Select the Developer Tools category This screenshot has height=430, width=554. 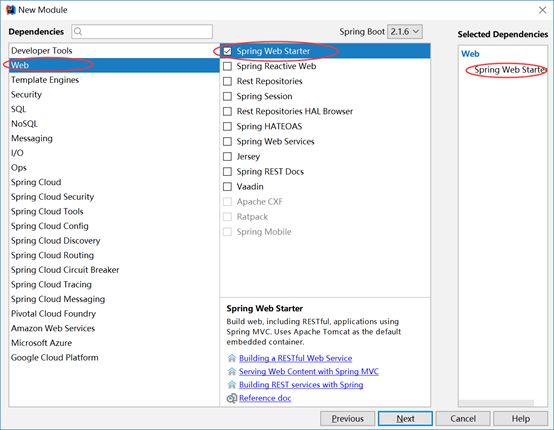[x=114, y=51]
